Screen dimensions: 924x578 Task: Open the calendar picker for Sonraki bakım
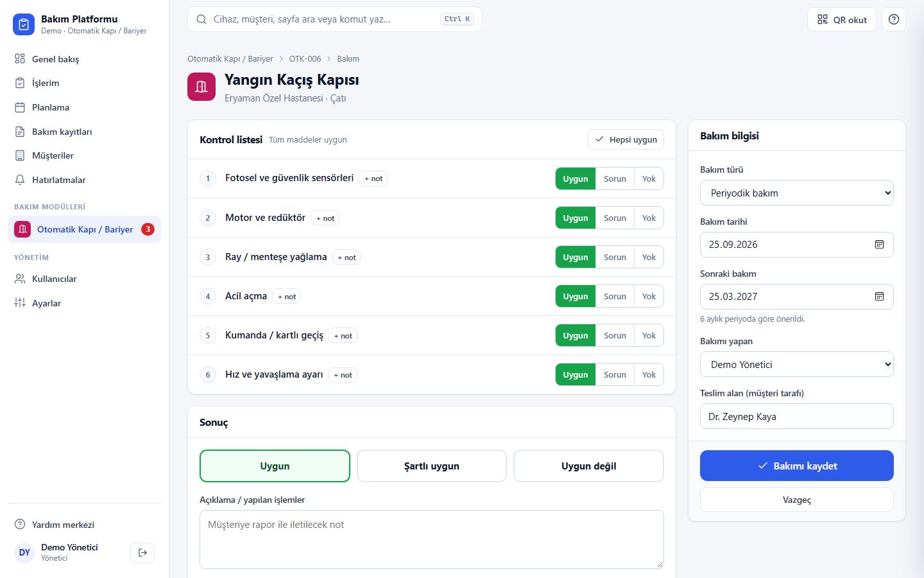coord(879,297)
